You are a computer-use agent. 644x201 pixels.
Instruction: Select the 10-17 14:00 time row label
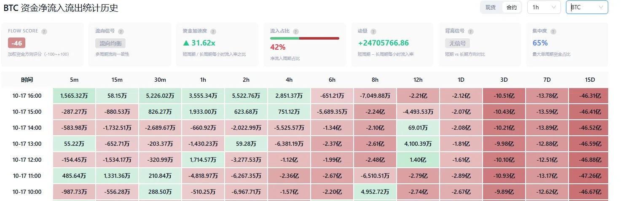27,128
